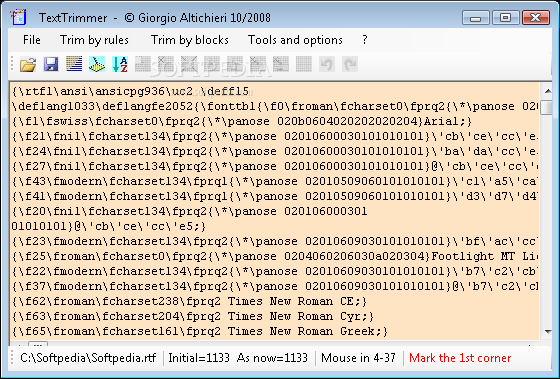Click the line starting with {\f27\fnil
This screenshot has width=560, height=379.
point(274,166)
